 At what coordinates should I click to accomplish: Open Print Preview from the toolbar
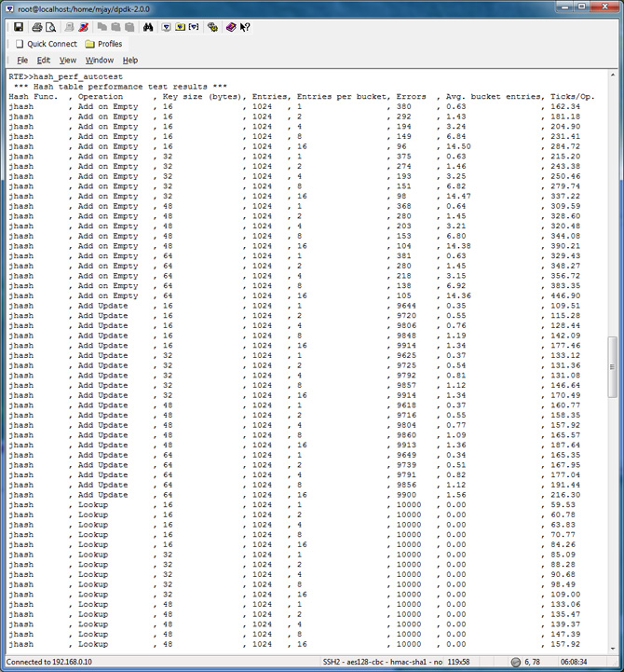51,27
